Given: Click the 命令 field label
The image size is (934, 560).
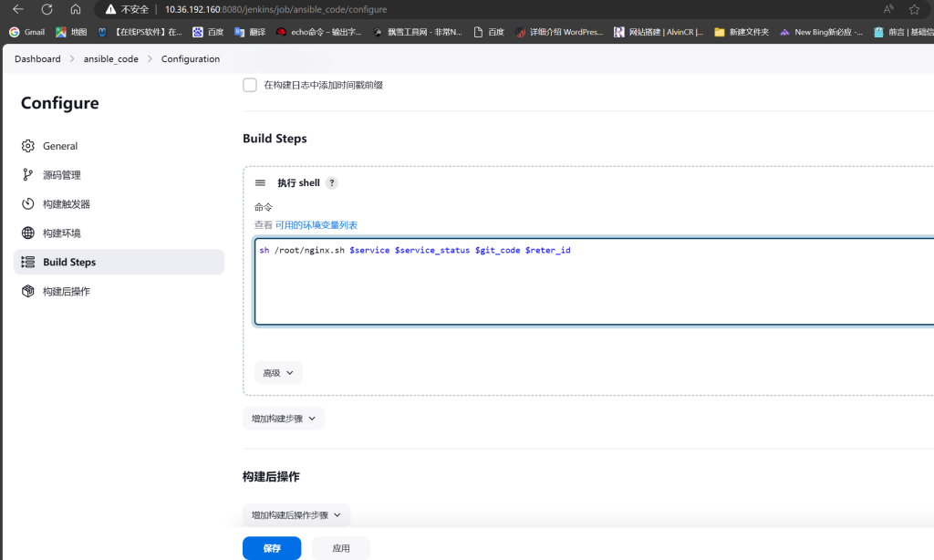Looking at the screenshot, I should (264, 207).
